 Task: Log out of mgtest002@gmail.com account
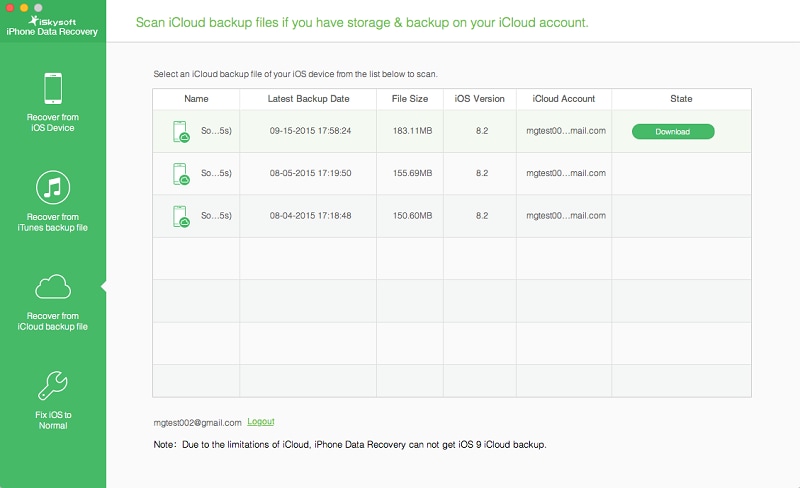pos(261,422)
